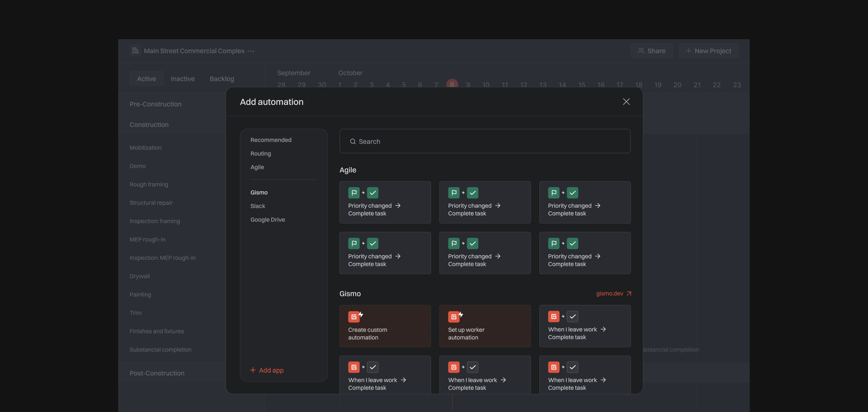Image resolution: width=868 pixels, height=412 pixels.
Task: Select Google Drive in the app list
Action: click(x=268, y=220)
